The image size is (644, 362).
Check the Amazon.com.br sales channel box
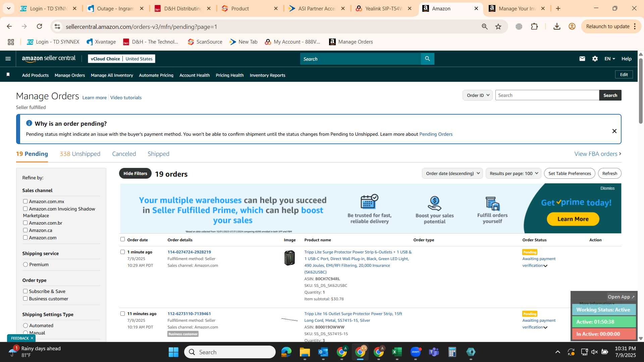click(25, 223)
